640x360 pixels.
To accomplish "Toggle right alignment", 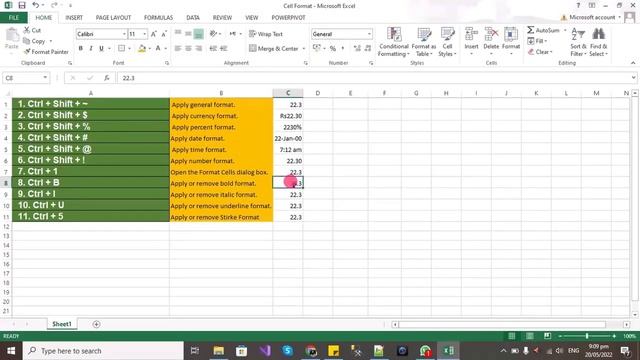I will [x=199, y=49].
